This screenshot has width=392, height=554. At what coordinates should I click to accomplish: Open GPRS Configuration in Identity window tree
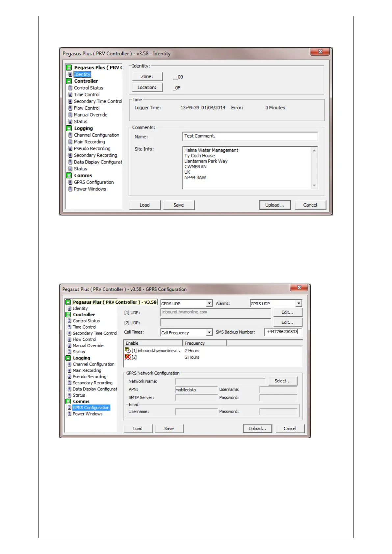click(94, 182)
